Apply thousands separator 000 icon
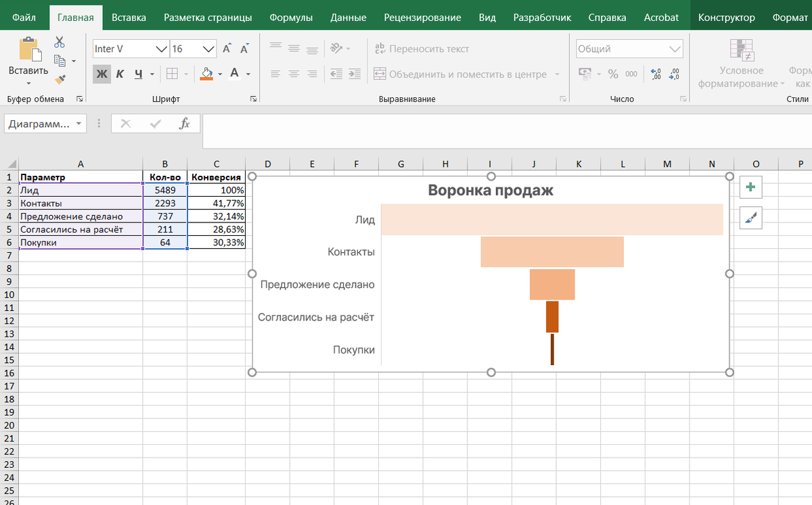 point(631,74)
